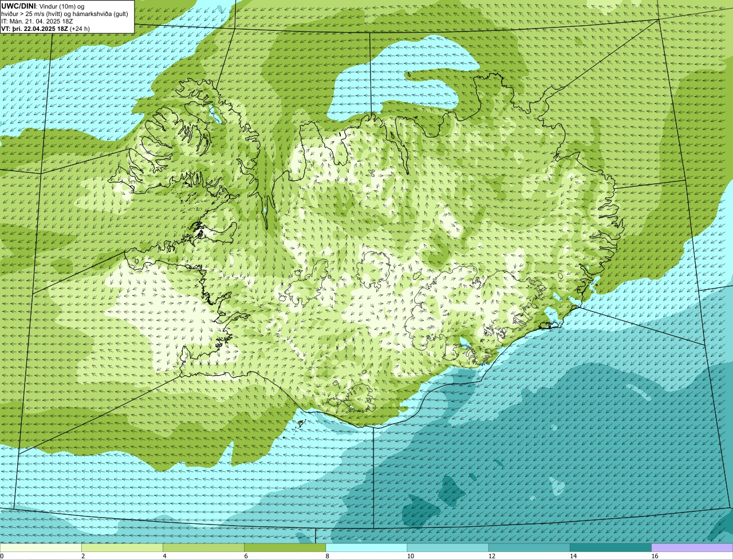Viewport: 733px width, 560px height.
Task: Click the pale yellow 0–2 m/s legend swatch
Action: click(41, 547)
